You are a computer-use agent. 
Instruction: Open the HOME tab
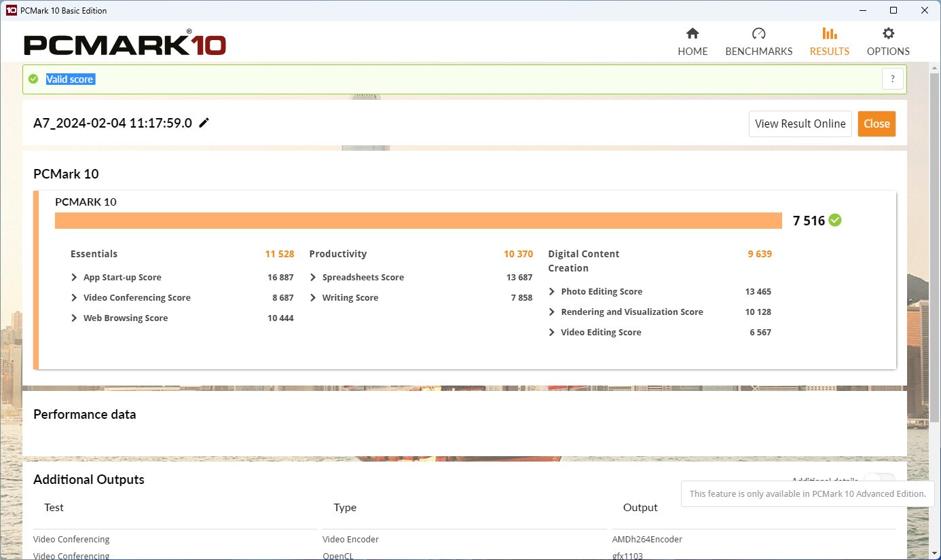[x=693, y=42]
